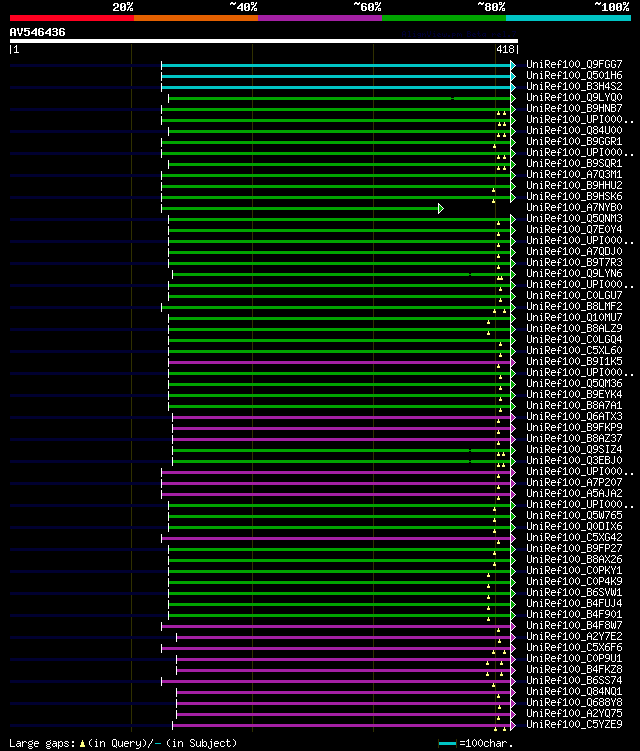Open the UniRef100_C5XG42 entry

pos(574,538)
